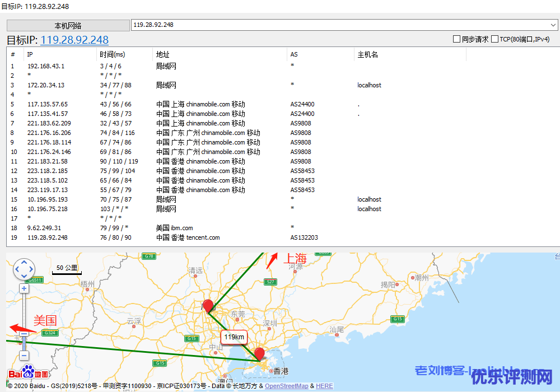Click the 119km distance label on the map

coord(234,337)
